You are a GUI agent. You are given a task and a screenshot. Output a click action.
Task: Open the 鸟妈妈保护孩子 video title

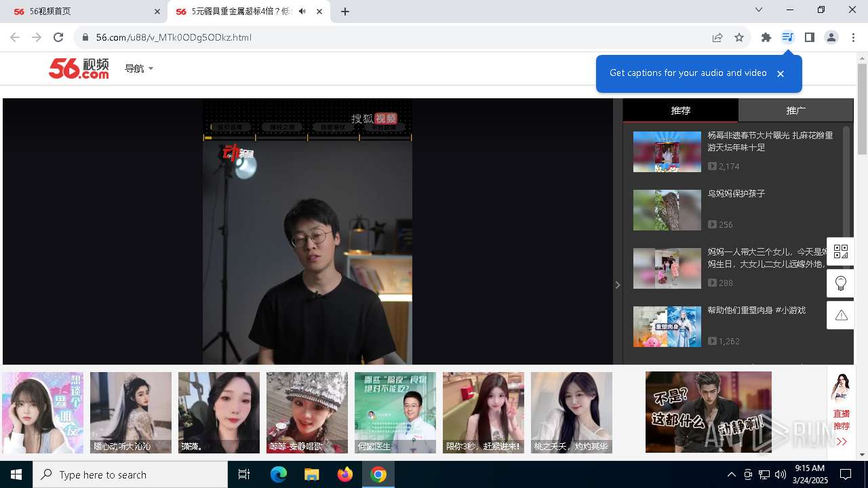[x=736, y=194]
